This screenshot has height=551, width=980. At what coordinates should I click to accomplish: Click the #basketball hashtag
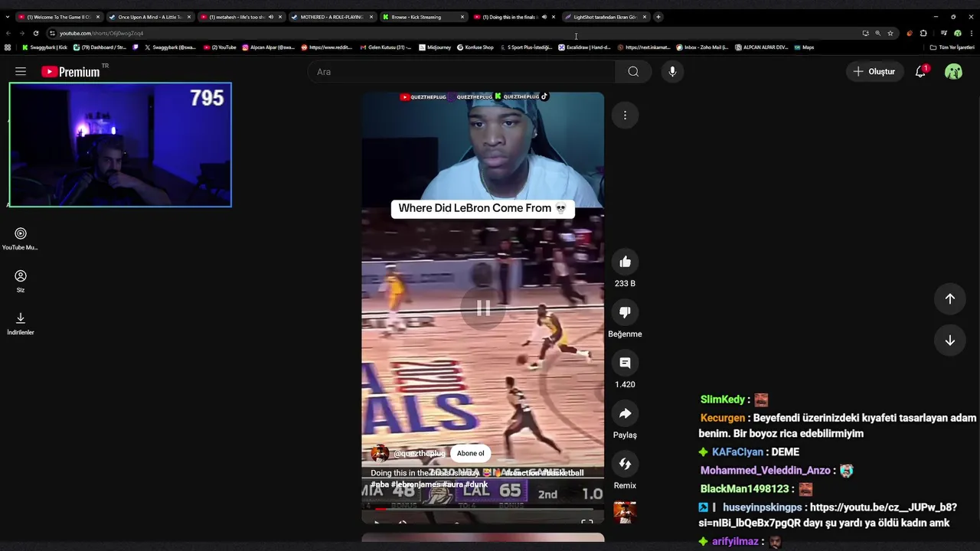(x=563, y=473)
